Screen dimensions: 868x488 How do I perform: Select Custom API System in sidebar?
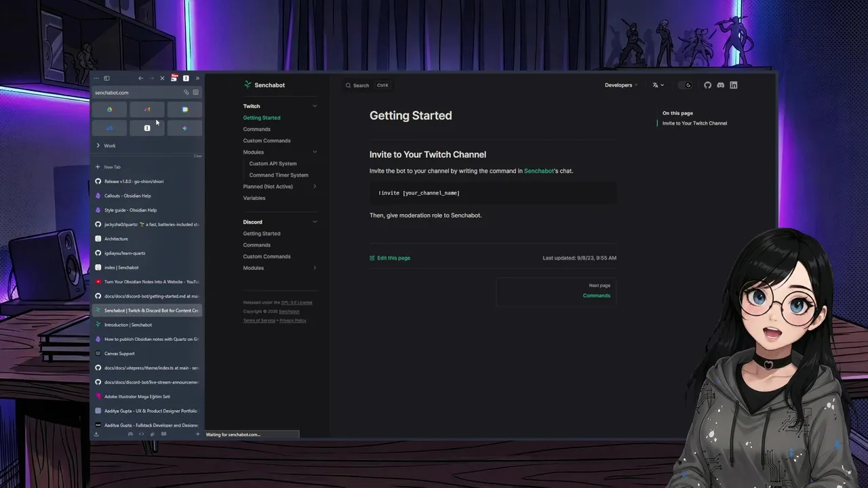(273, 163)
